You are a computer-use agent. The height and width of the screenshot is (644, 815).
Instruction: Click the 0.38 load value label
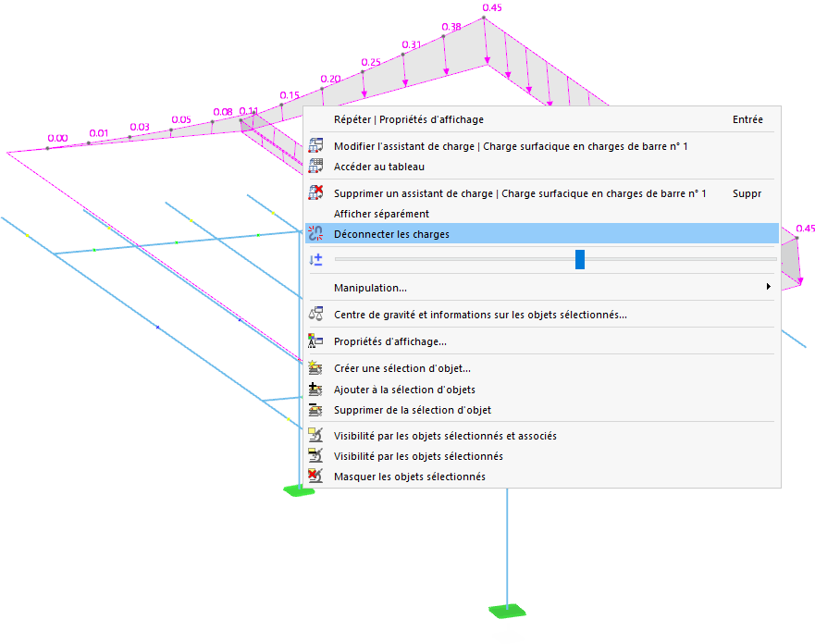pos(451,27)
